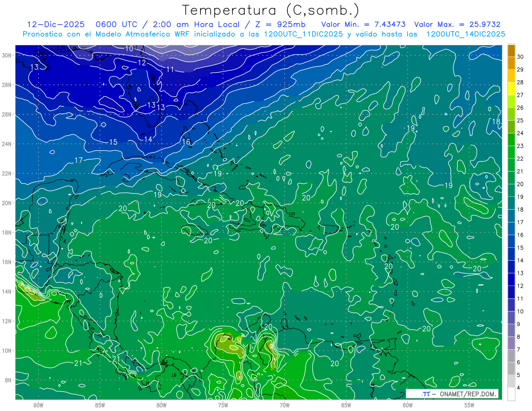Click the 14N latitude axis label
Image resolution: width=532 pixels, height=411 pixels.
[x=7, y=292]
